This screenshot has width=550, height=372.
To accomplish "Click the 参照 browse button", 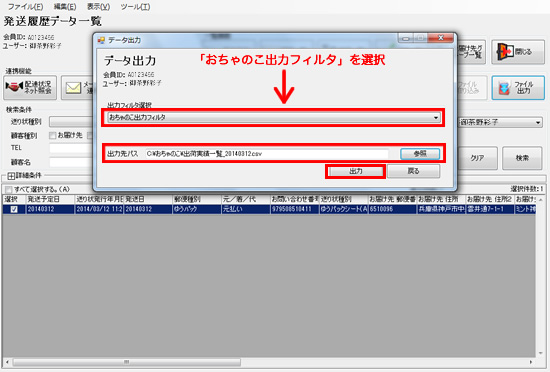I will 420,154.
